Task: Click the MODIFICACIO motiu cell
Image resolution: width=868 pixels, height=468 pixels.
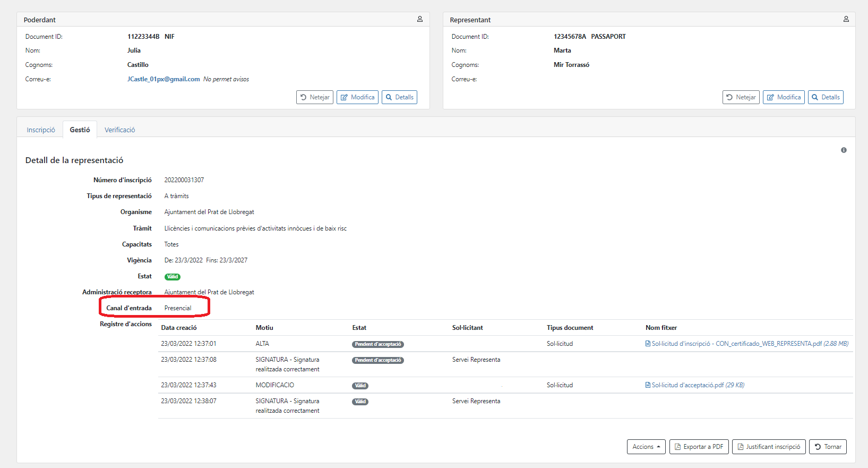Action: coord(275,385)
